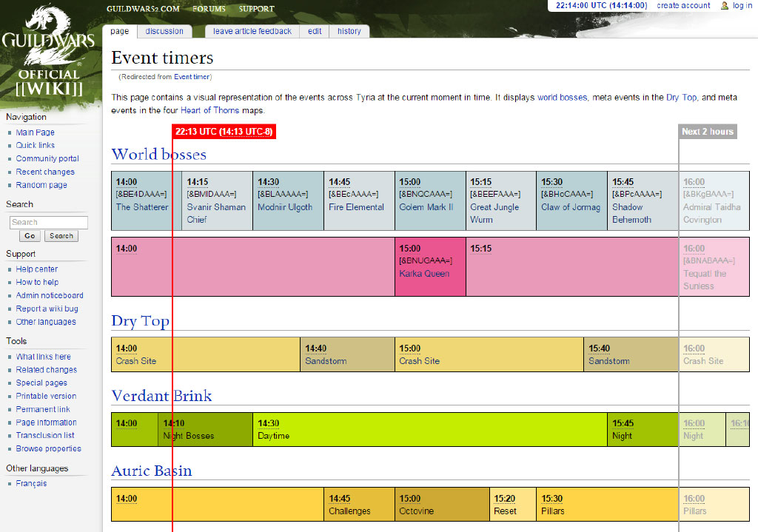The image size is (758, 532).
Task: Open Help center link
Action: (x=37, y=269)
